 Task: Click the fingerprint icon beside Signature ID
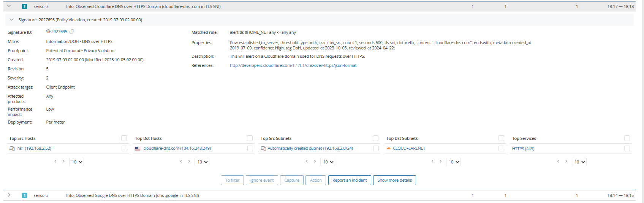coord(48,32)
